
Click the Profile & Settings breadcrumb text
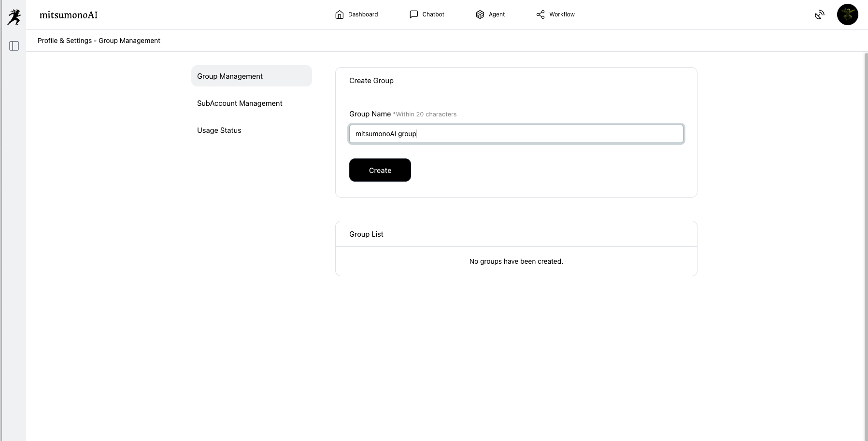(65, 41)
